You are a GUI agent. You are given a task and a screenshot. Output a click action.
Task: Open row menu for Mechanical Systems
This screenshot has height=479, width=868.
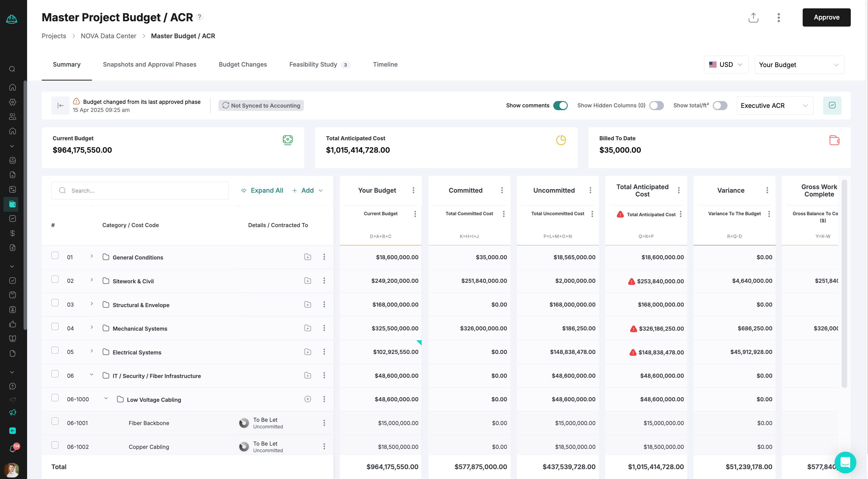[324, 328]
